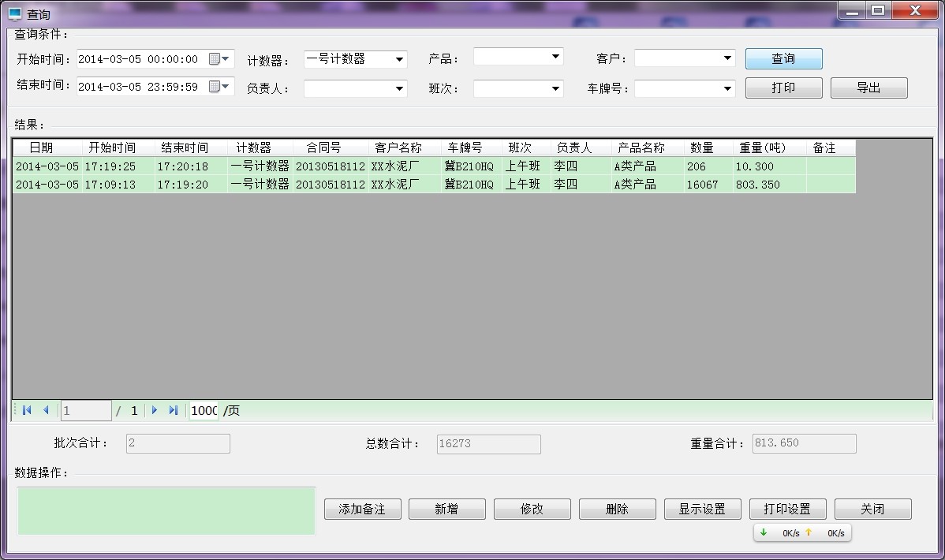This screenshot has width=945, height=560.
Task: Open 打印设置 print settings
Action: 788,510
